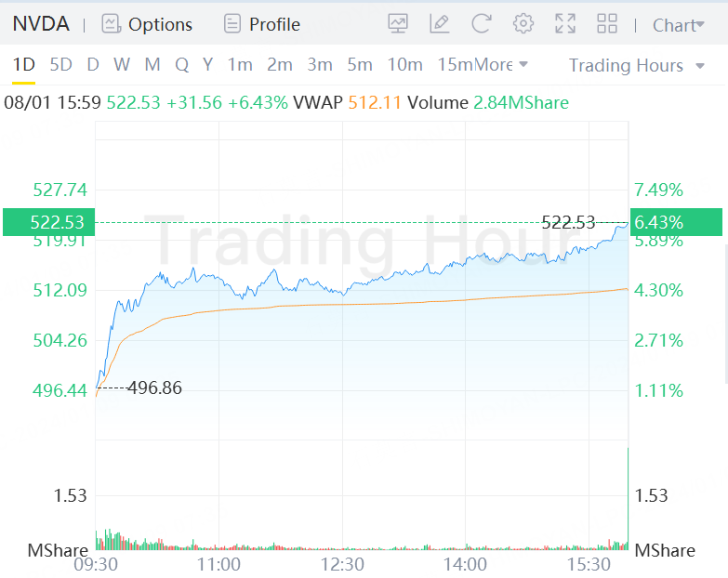Refresh the NVDA chart

click(482, 24)
